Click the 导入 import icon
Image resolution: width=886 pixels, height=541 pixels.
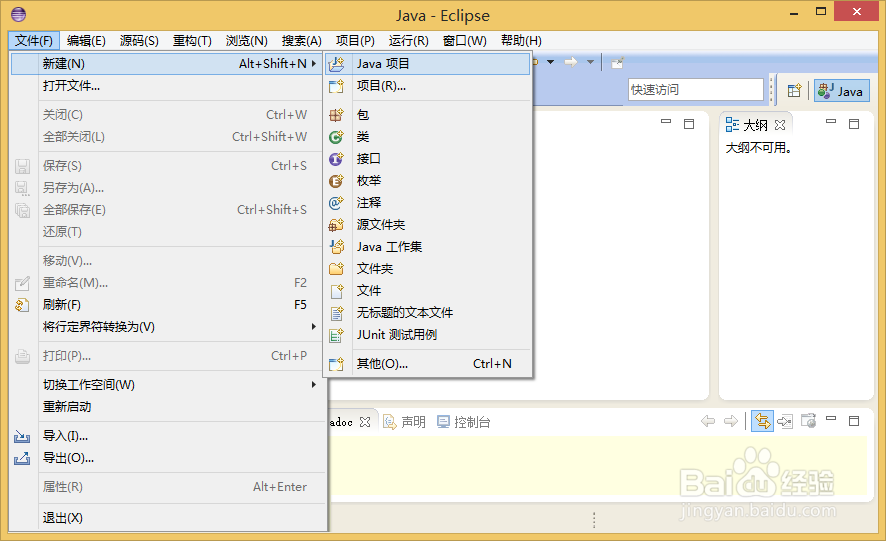click(22, 436)
